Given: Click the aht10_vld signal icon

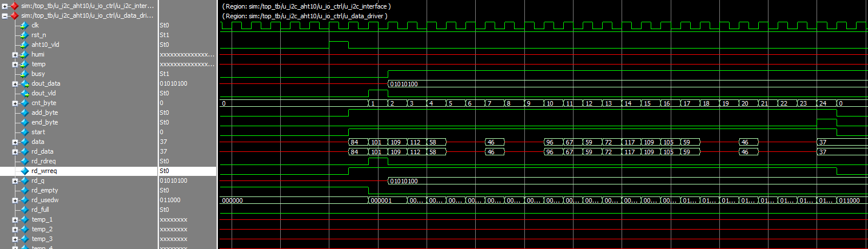Looking at the screenshot, I should (24, 45).
